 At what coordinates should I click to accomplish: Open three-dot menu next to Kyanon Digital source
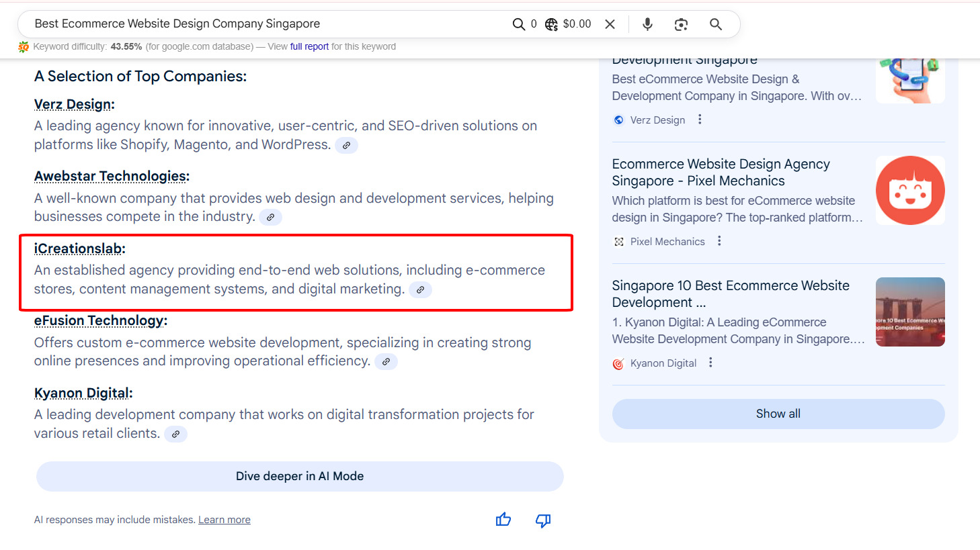click(x=710, y=363)
